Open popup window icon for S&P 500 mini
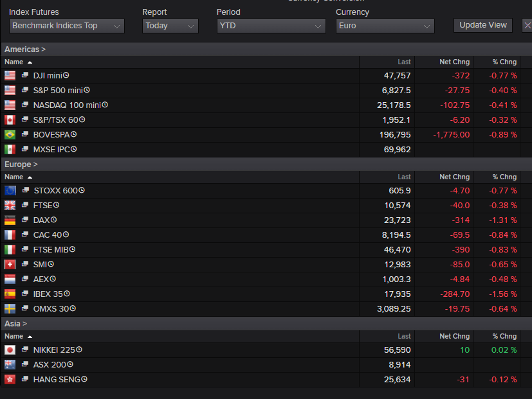532x399 pixels. coord(25,90)
